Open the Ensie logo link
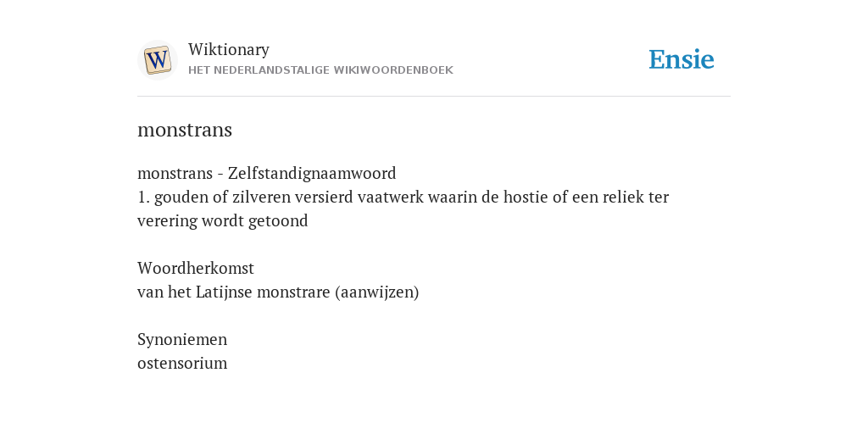Image resolution: width=868 pixels, height=434 pixels. point(681,59)
